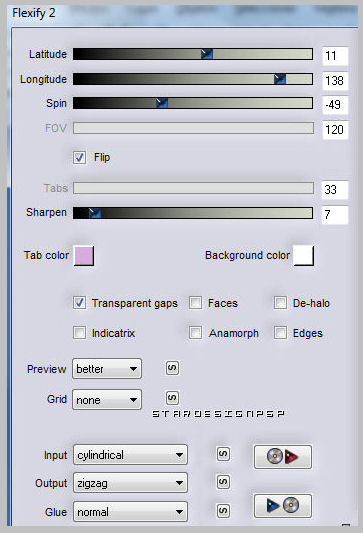
Task: Pick a new Tab color swatch
Action: click(84, 256)
